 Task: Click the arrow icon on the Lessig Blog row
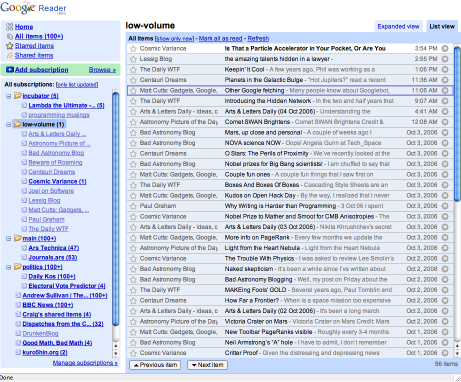tap(445, 59)
